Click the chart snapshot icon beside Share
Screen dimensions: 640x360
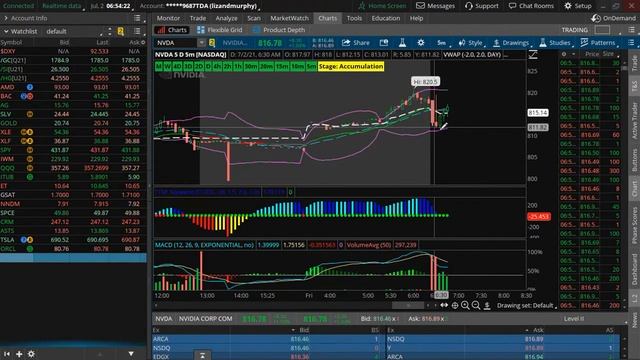[x=384, y=43]
